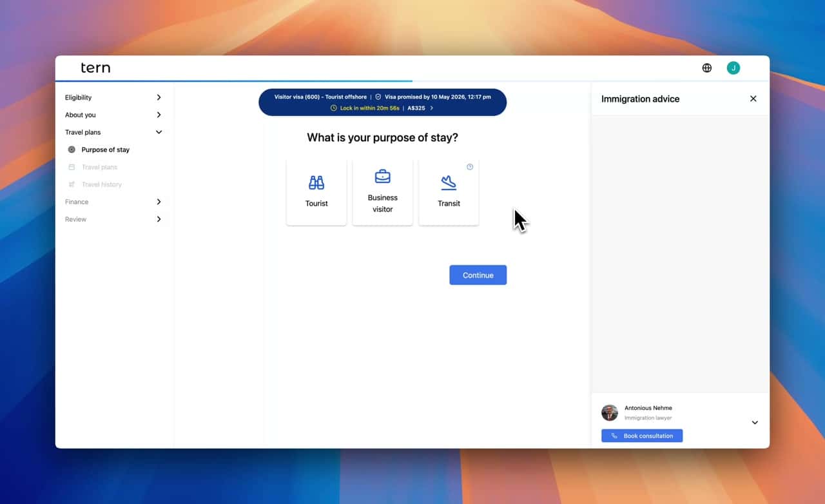Toggle the immigration lawyer card chevron
The image size is (825, 504).
pyautogui.click(x=755, y=423)
